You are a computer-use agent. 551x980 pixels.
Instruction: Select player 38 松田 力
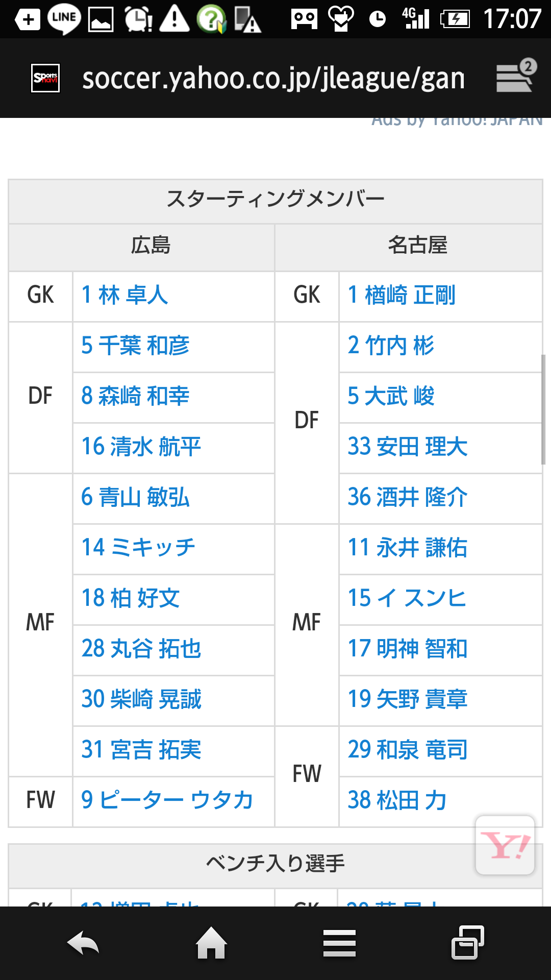pos(397,800)
